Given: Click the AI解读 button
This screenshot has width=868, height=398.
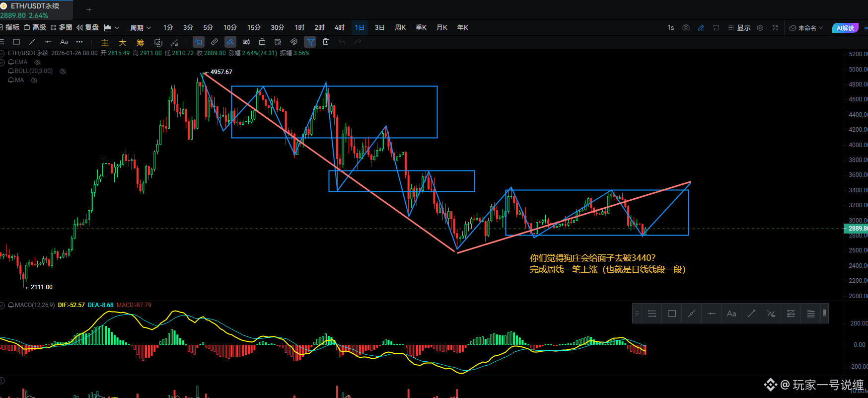Looking at the screenshot, I should [x=845, y=28].
